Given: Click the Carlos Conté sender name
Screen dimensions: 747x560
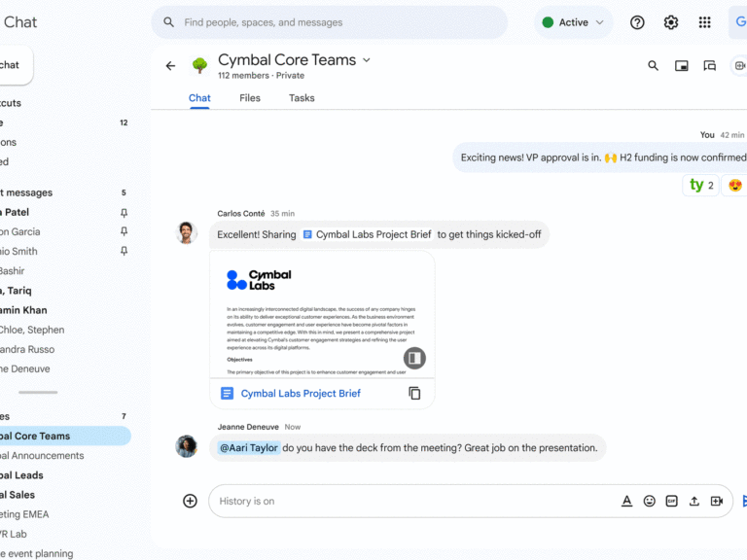Looking at the screenshot, I should (241, 213).
